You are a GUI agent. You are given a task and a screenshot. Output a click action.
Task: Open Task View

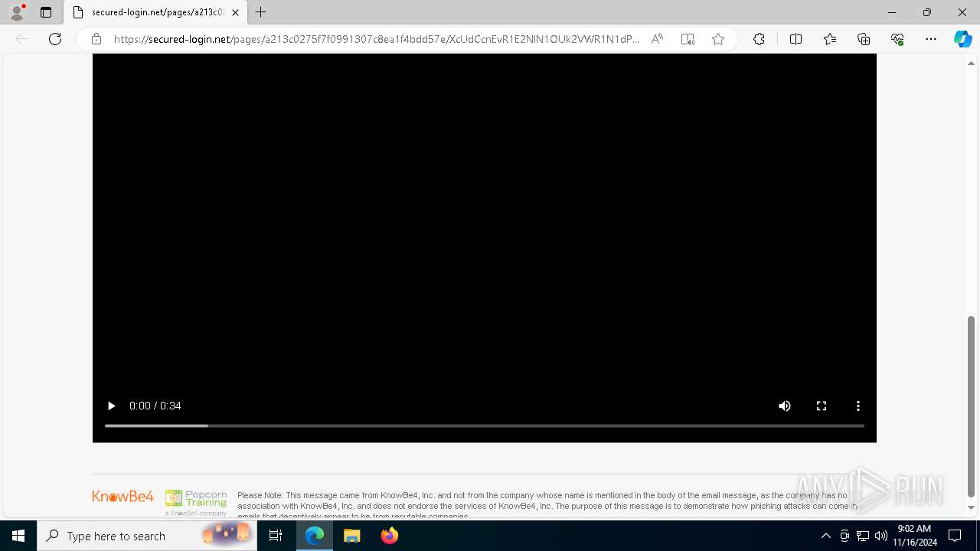pyautogui.click(x=276, y=536)
